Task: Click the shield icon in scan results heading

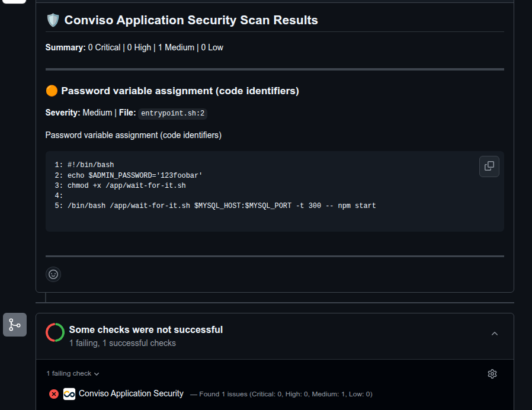Action: 53,20
